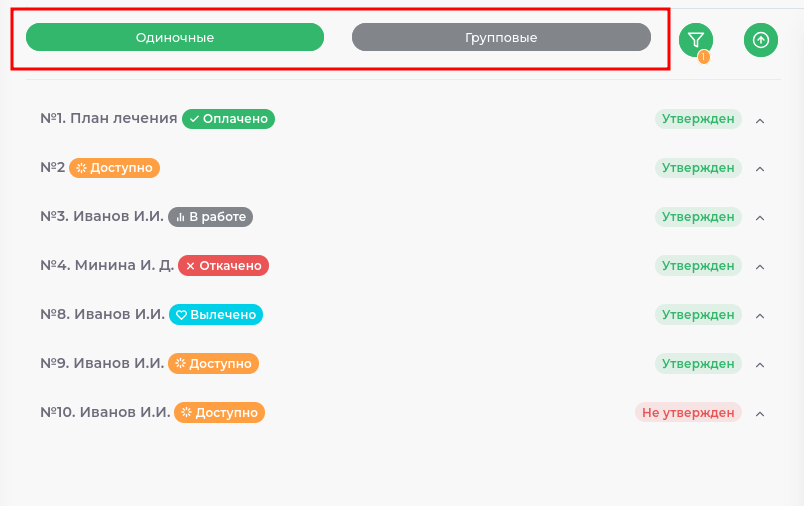This screenshot has width=804, height=506.
Task: Open the №1. План лечения title
Action: click(x=109, y=118)
